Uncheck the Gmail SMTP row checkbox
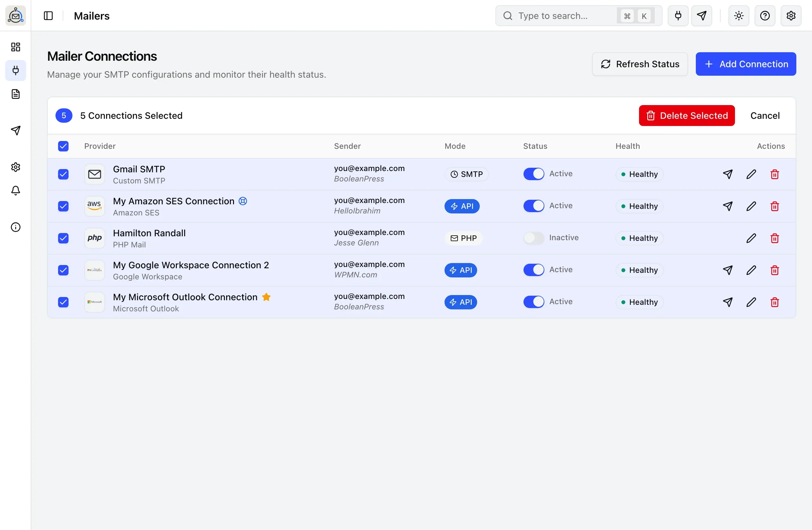This screenshot has height=530, width=812. tap(63, 174)
